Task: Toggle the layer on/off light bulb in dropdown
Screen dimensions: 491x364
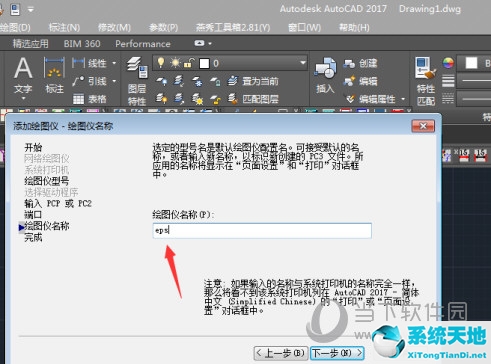Action: pyautogui.click(x=161, y=63)
